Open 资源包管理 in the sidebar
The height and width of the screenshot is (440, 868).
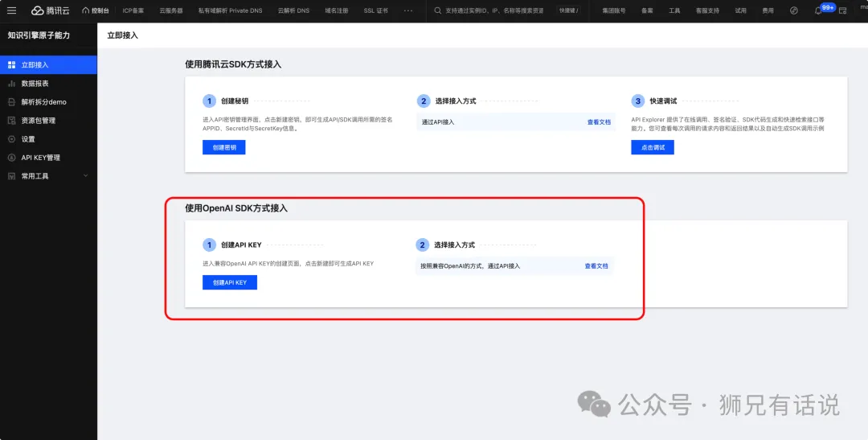[49, 120]
